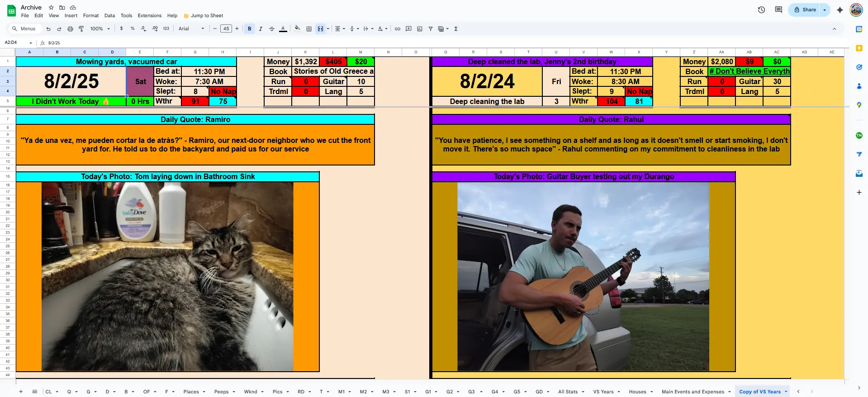868x397 pixels.
Task: Search the Menus box
Action: coord(25,28)
